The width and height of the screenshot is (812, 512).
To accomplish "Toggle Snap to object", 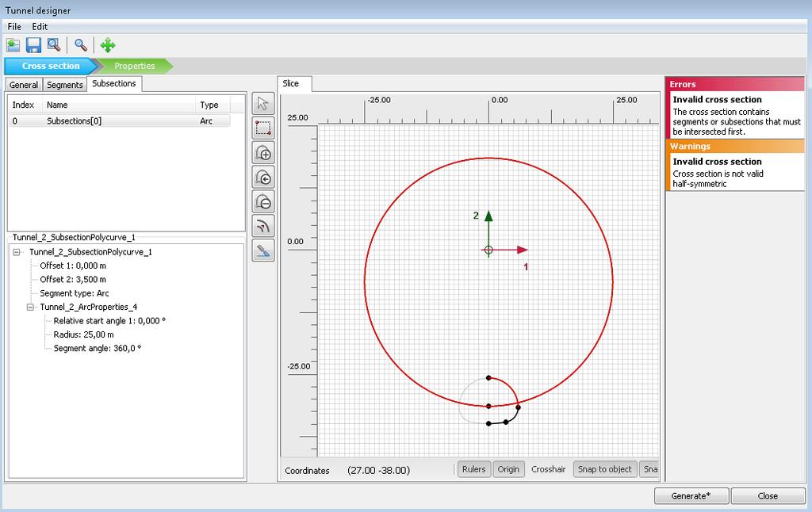I will click(605, 469).
